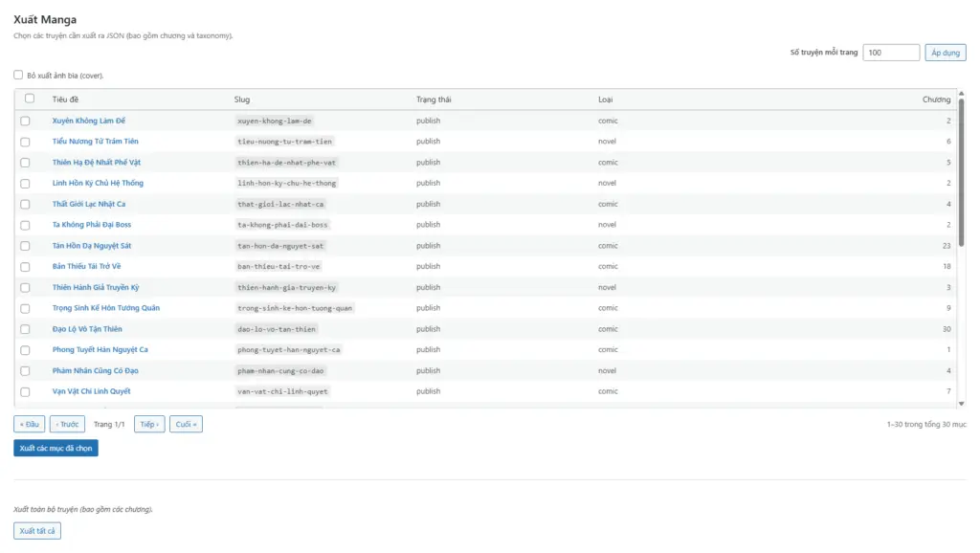Click the Chương column header

936,100
